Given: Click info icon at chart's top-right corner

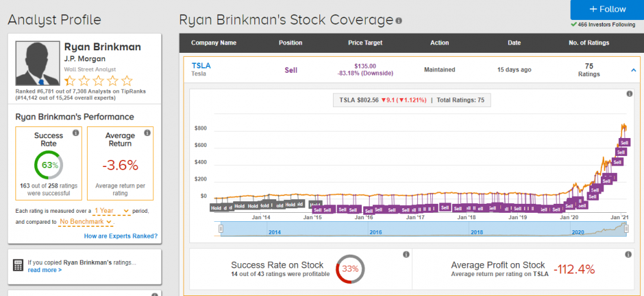Looking at the screenshot, I should click(629, 94).
